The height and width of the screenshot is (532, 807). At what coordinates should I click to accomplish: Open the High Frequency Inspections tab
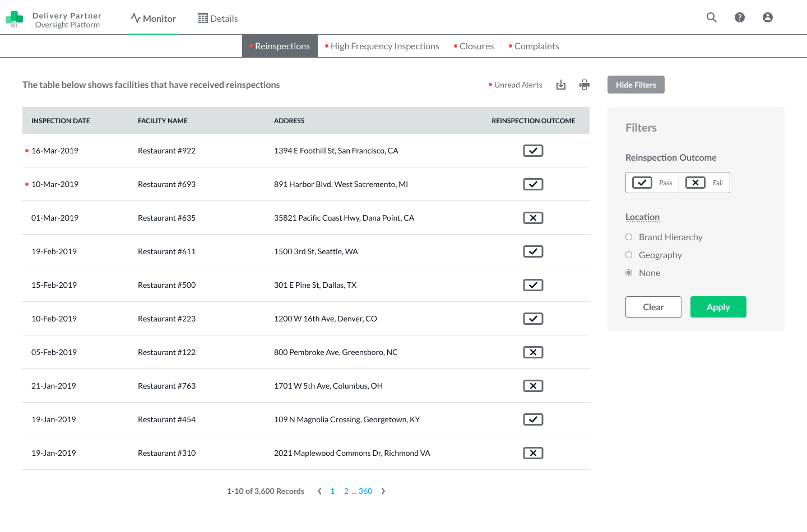point(384,46)
